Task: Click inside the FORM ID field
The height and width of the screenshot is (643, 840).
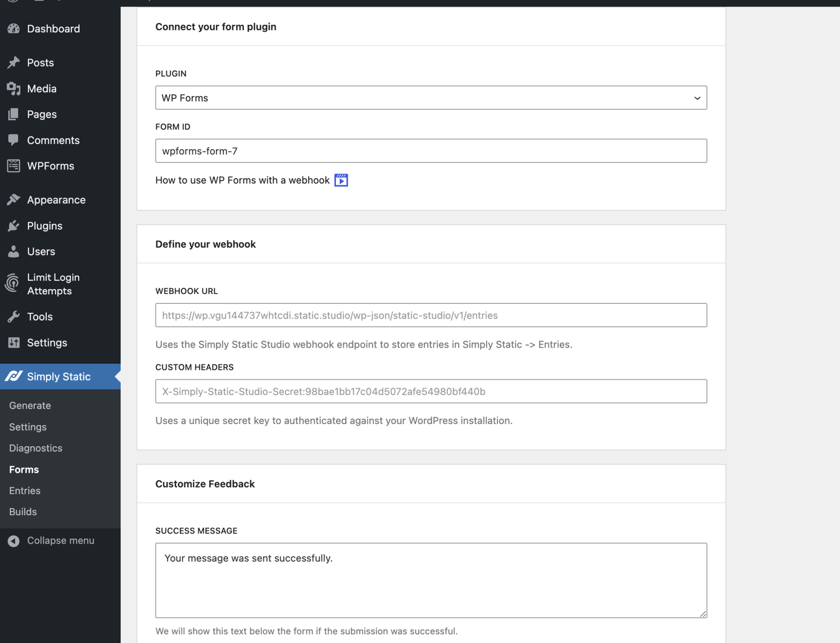Action: pyautogui.click(x=430, y=151)
